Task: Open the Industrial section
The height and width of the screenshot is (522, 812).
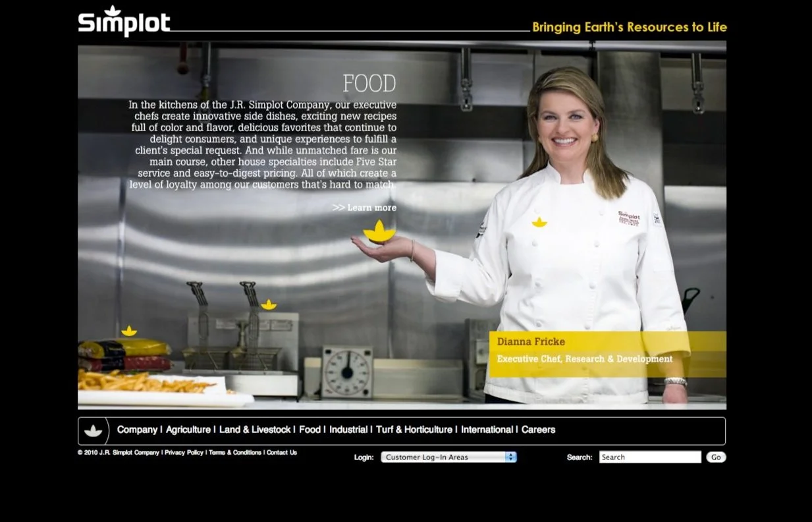Action: pos(348,430)
